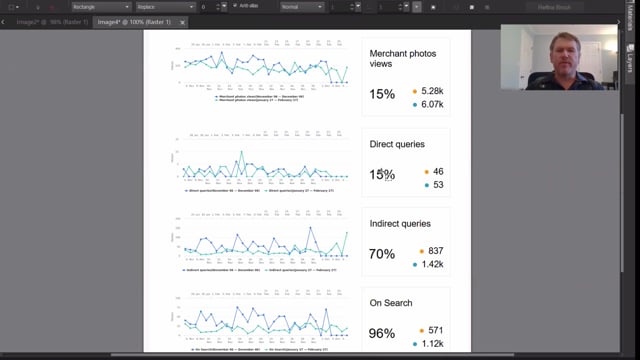This screenshot has height=360, width=640.
Task: Select the Image4 document tab
Action: point(134,22)
